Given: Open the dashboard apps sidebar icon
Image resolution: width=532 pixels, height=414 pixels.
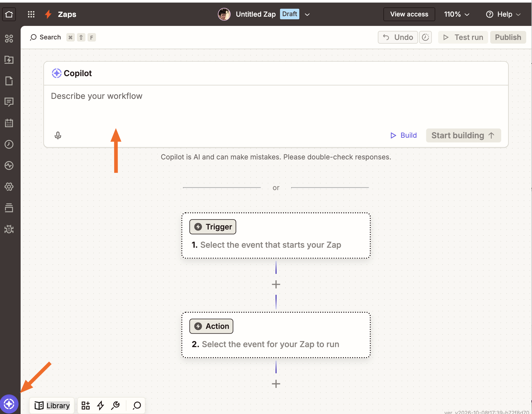Looking at the screenshot, I should [9, 39].
